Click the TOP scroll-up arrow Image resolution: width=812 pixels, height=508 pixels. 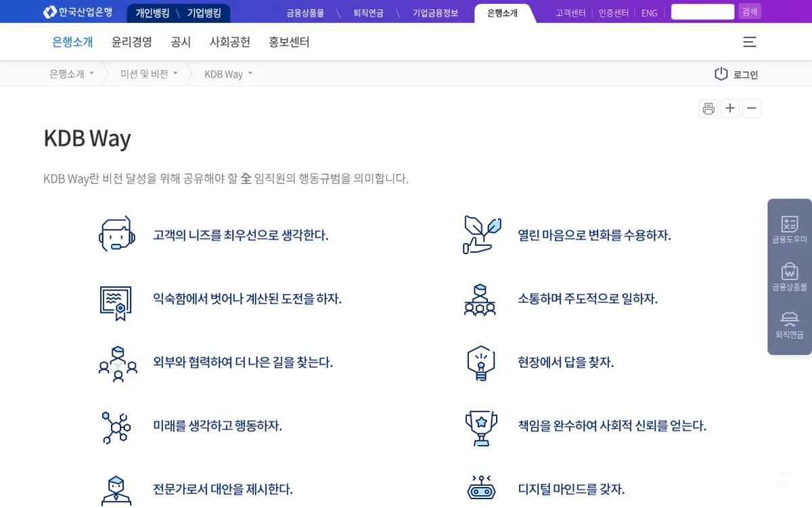coord(784,478)
